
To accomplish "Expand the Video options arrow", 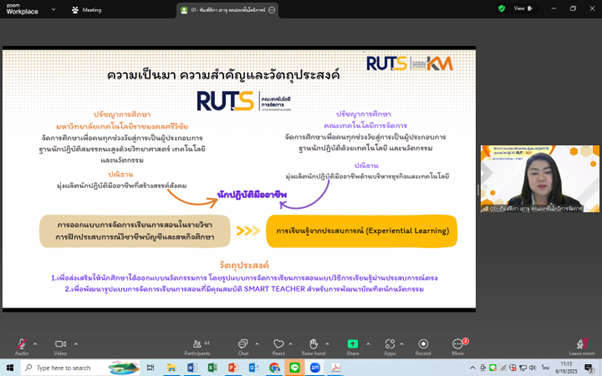I will [x=76, y=344].
